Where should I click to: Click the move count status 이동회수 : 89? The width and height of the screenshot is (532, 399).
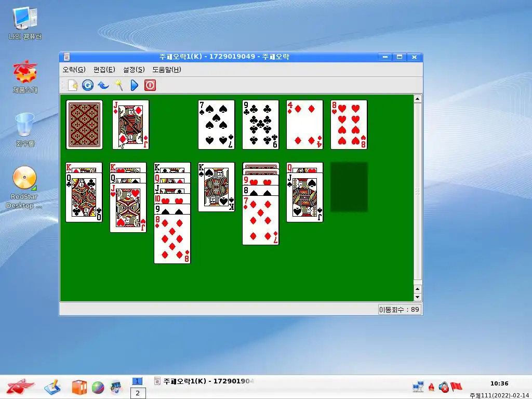coord(399,310)
